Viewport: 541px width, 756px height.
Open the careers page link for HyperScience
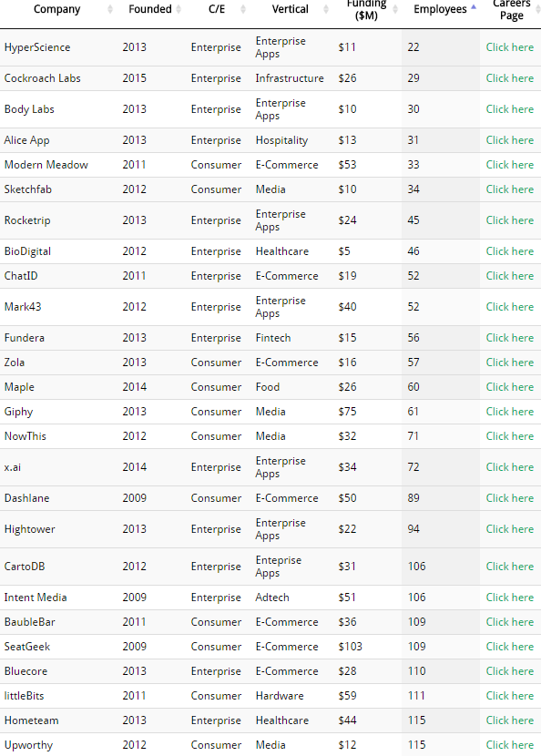point(509,46)
